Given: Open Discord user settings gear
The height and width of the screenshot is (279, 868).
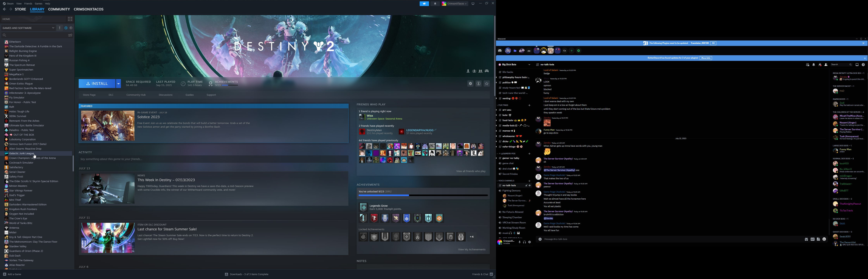Looking at the screenshot, I should pyautogui.click(x=529, y=242).
